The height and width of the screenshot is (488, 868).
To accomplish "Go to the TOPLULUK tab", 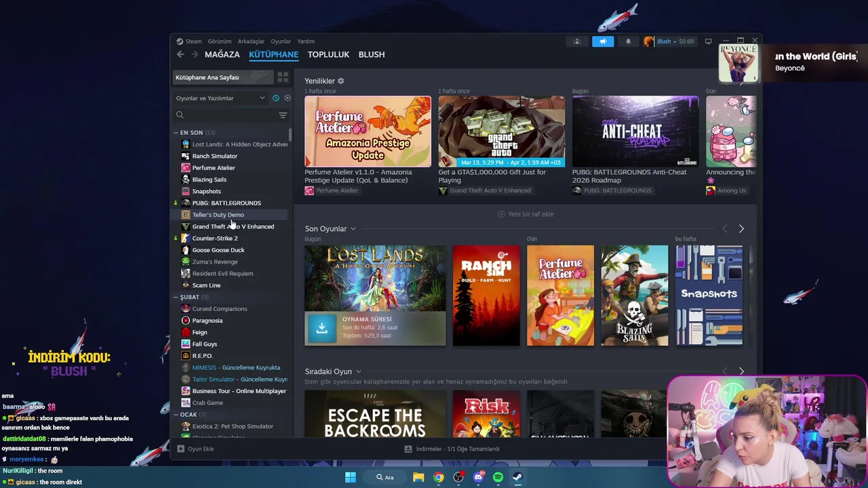I will pyautogui.click(x=328, y=54).
